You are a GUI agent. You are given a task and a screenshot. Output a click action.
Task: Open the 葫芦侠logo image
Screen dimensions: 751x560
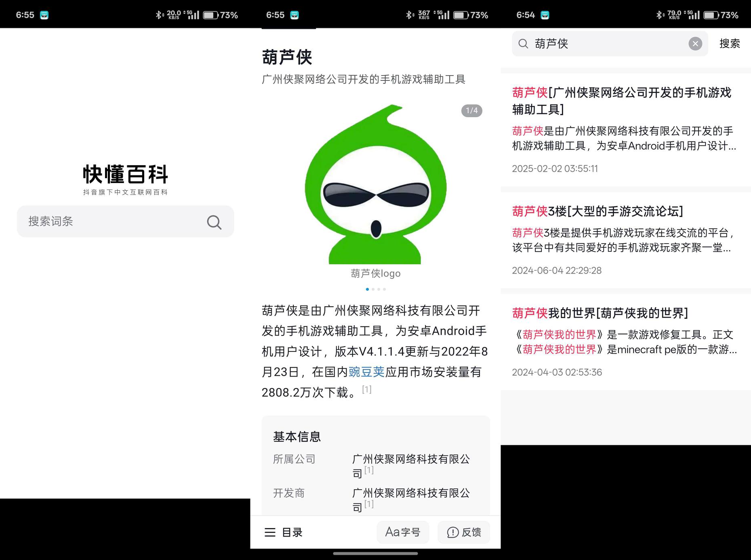pos(376,184)
